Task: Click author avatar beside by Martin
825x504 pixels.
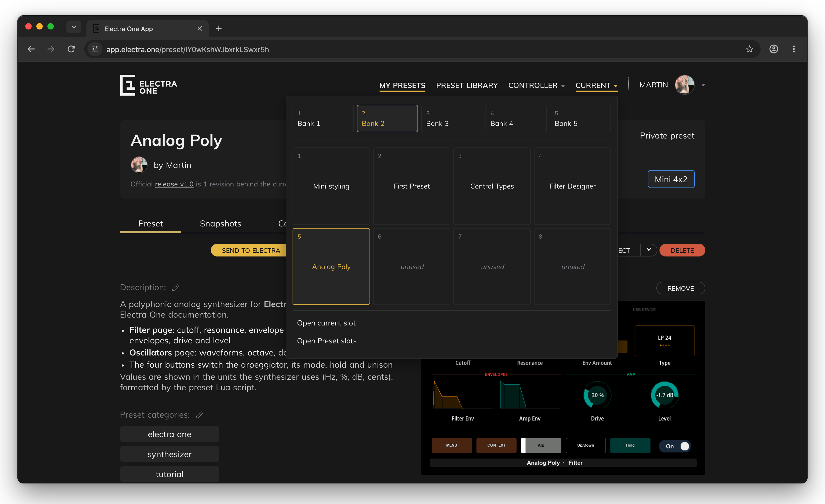Action: 139,165
